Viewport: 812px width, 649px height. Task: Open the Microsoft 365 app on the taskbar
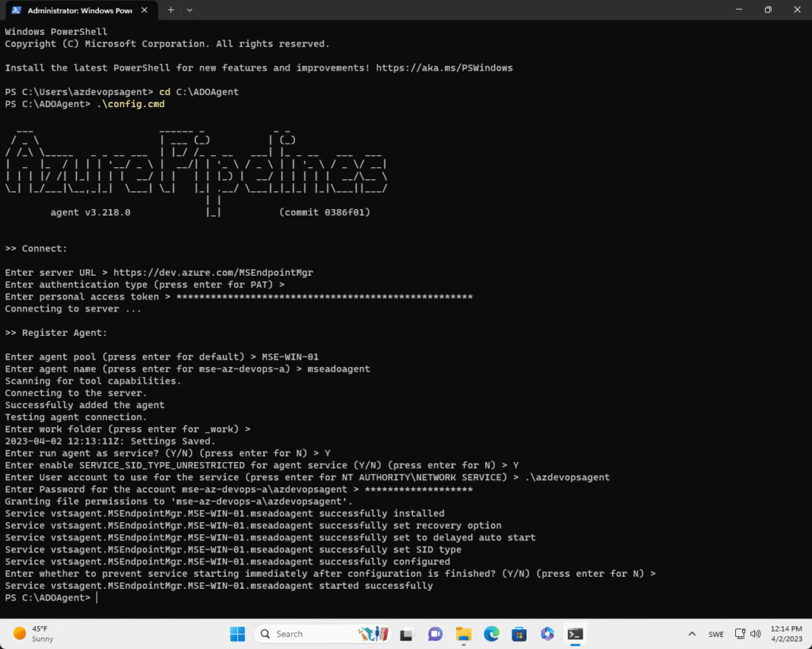tap(547, 634)
